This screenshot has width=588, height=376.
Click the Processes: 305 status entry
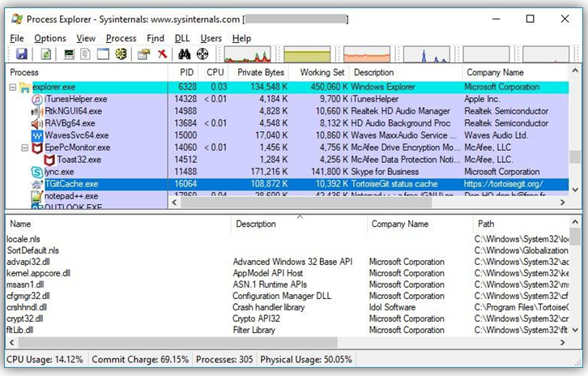(x=224, y=360)
